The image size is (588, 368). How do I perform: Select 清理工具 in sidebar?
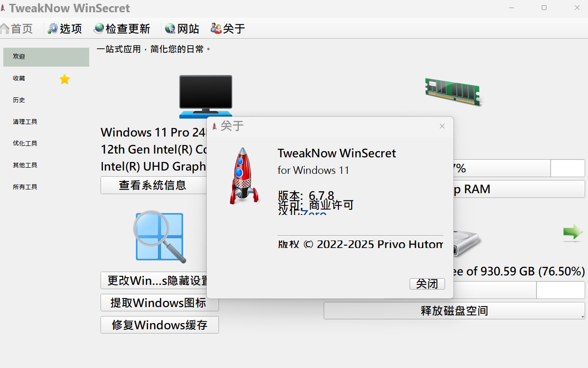(x=25, y=122)
